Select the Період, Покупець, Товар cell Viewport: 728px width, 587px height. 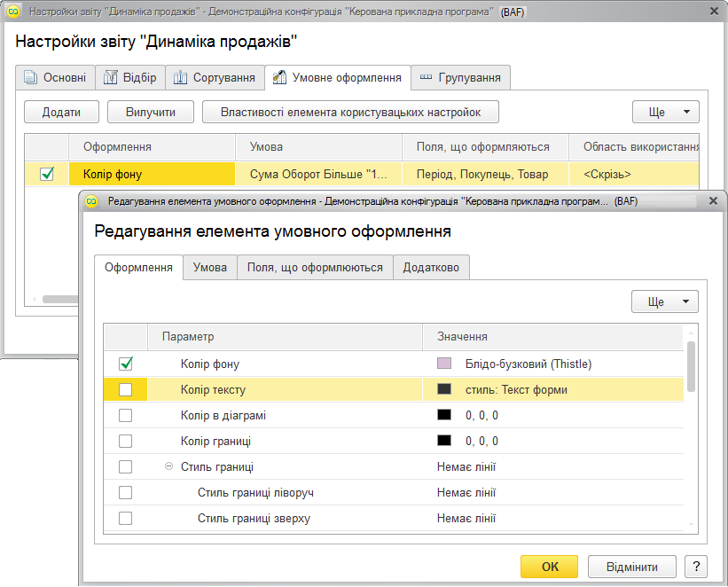click(x=485, y=174)
